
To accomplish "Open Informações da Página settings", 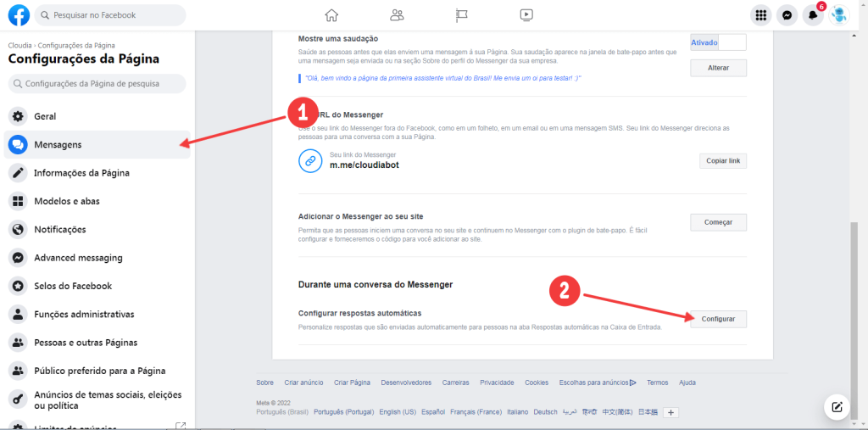I will (97, 173).
